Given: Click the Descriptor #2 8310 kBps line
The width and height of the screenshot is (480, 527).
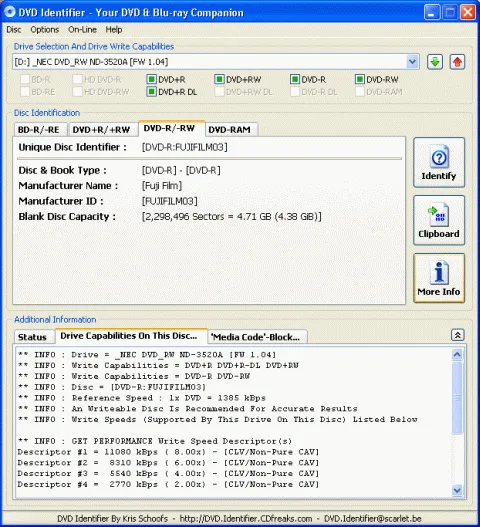Looking at the screenshot, I should 168,463.
